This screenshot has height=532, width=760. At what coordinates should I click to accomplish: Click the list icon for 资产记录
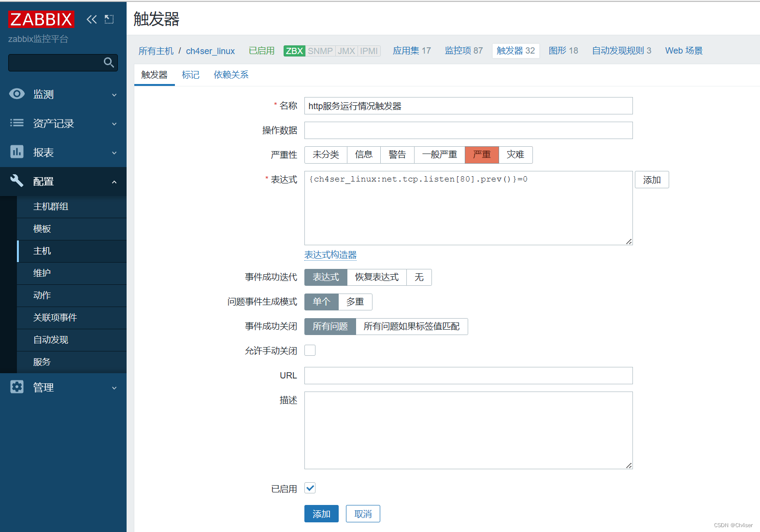coord(17,123)
